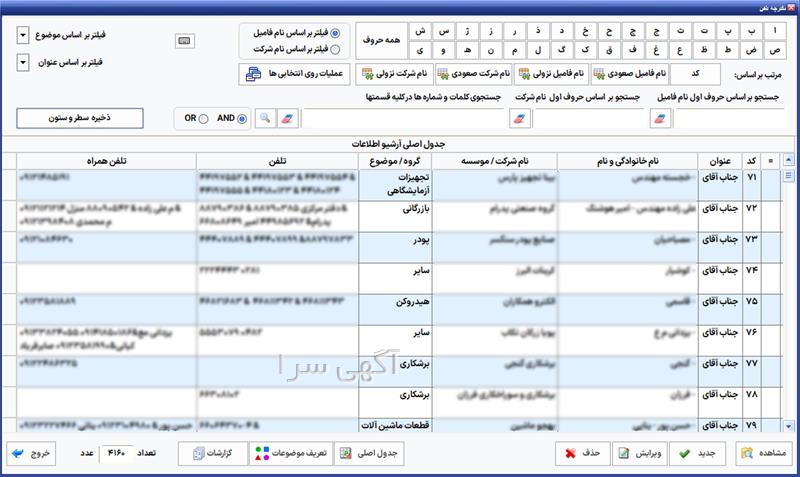
Task: Click the table scroll up arrow
Action: (789, 161)
